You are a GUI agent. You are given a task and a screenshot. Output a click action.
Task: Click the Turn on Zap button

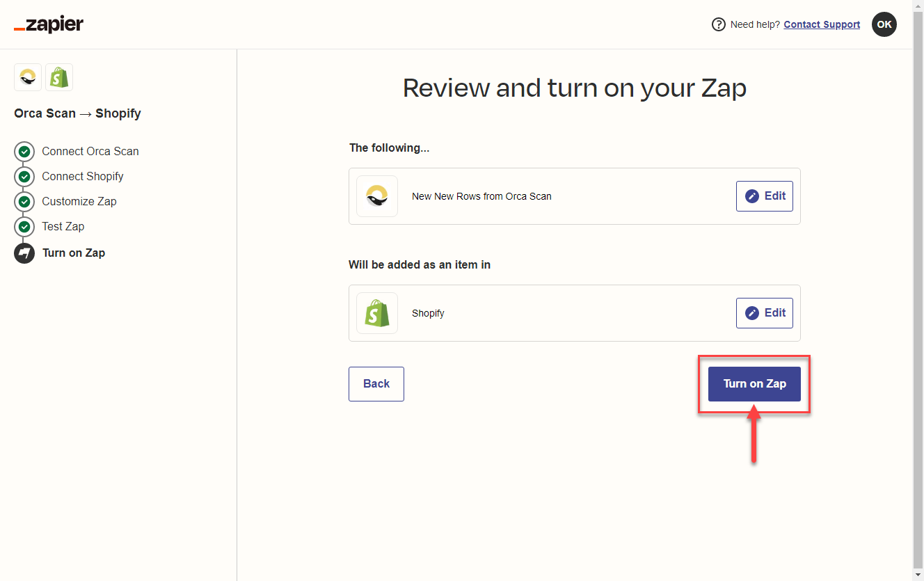tap(754, 384)
